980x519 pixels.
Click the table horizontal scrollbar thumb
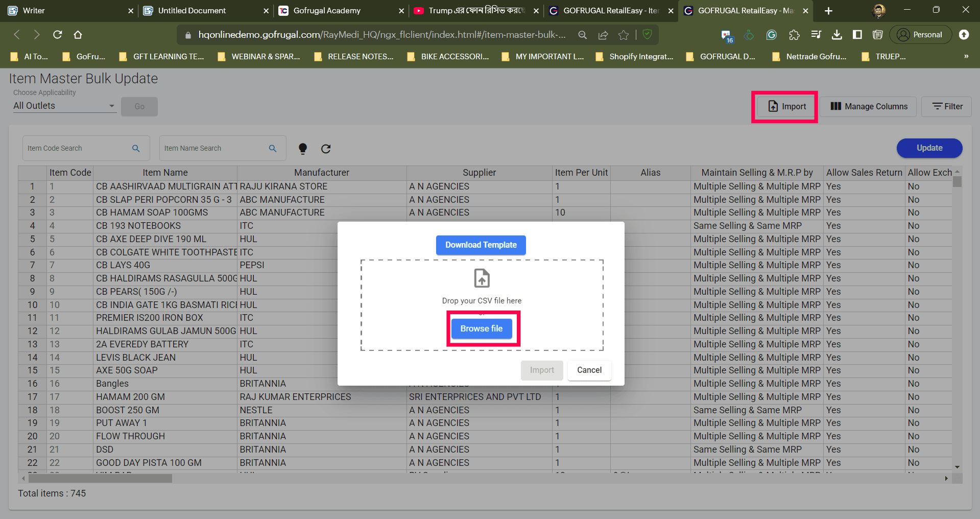coord(100,479)
